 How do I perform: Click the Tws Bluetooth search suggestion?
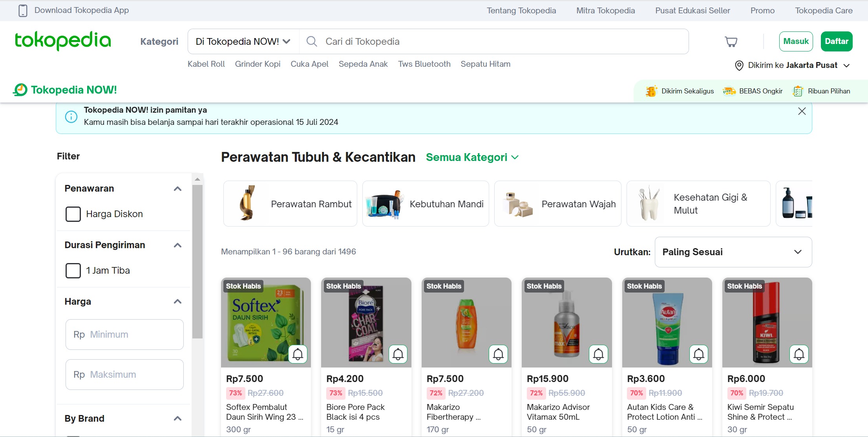[x=424, y=64]
